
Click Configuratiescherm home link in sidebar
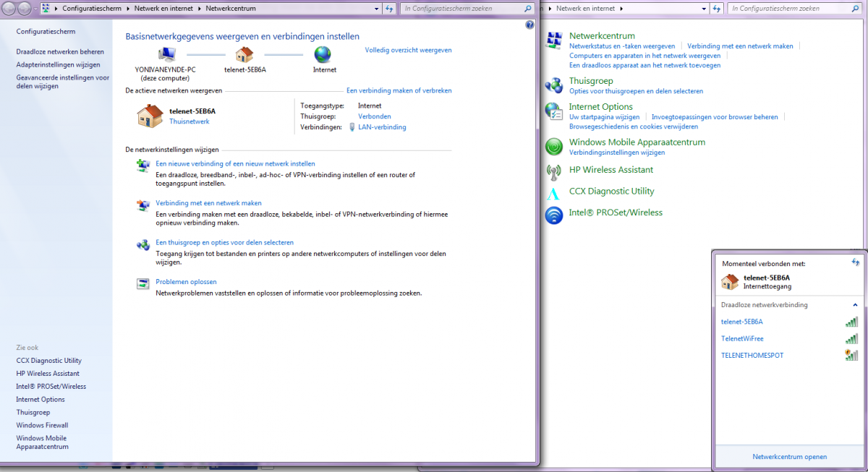tap(46, 32)
